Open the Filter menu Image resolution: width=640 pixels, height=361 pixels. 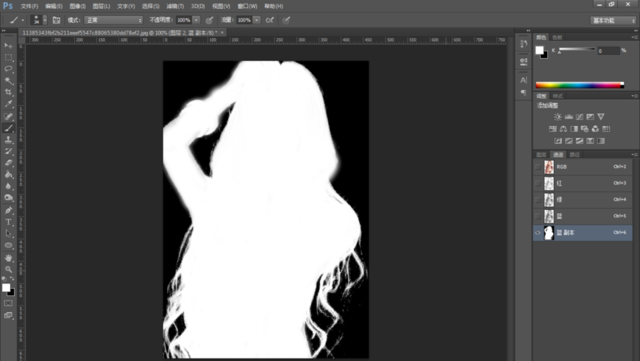(x=175, y=6)
